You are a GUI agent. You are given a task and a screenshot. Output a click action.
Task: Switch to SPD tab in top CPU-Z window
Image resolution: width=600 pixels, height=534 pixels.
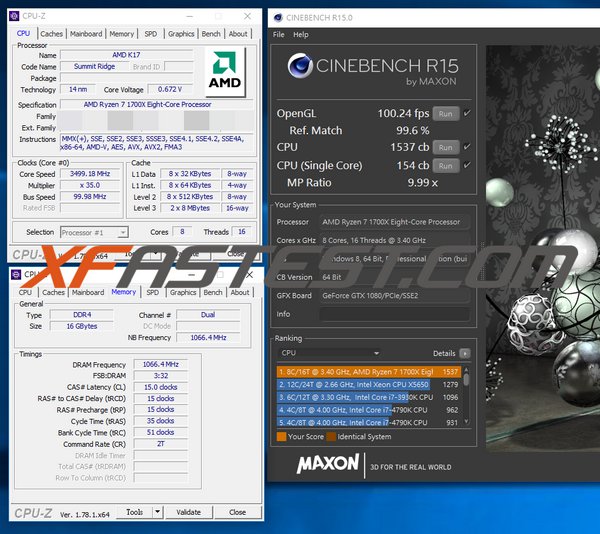(x=151, y=34)
